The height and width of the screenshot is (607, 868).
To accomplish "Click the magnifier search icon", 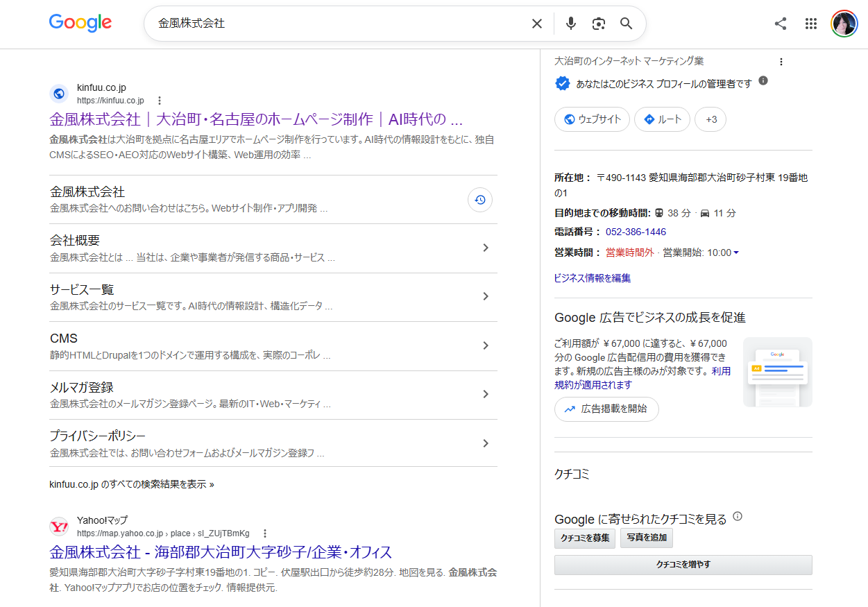I will [626, 24].
